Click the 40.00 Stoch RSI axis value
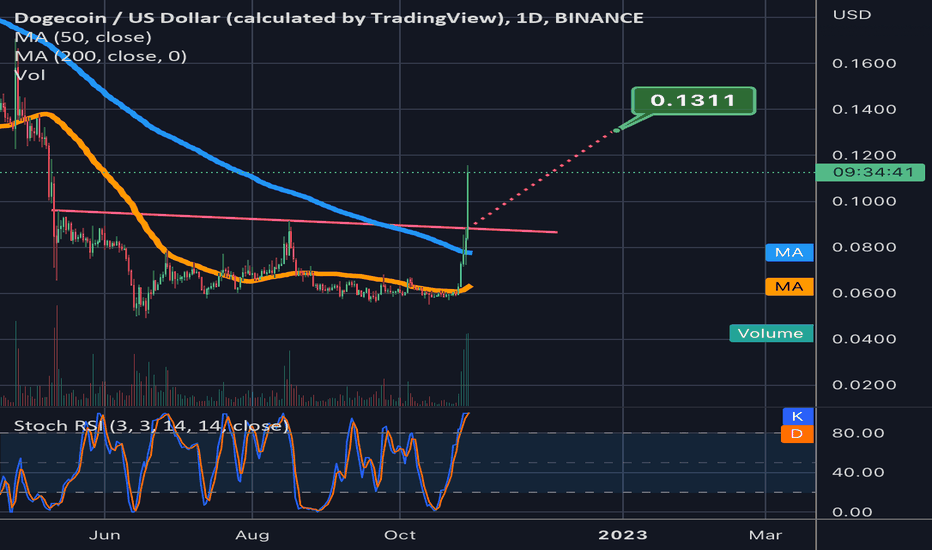 pyautogui.click(x=858, y=472)
